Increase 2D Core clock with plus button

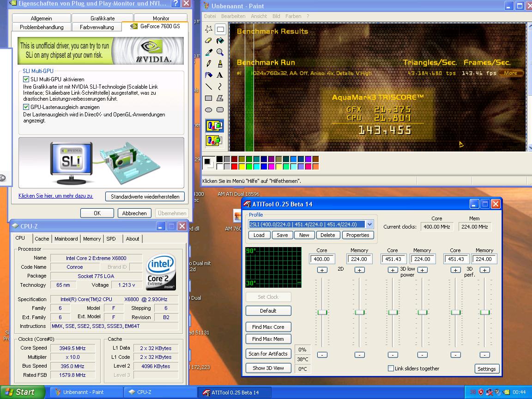[x=322, y=270]
